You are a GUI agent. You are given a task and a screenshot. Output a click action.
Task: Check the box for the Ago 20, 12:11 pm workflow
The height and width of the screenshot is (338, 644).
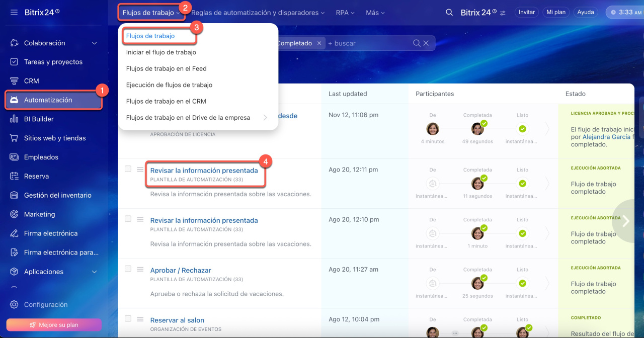coord(128,169)
